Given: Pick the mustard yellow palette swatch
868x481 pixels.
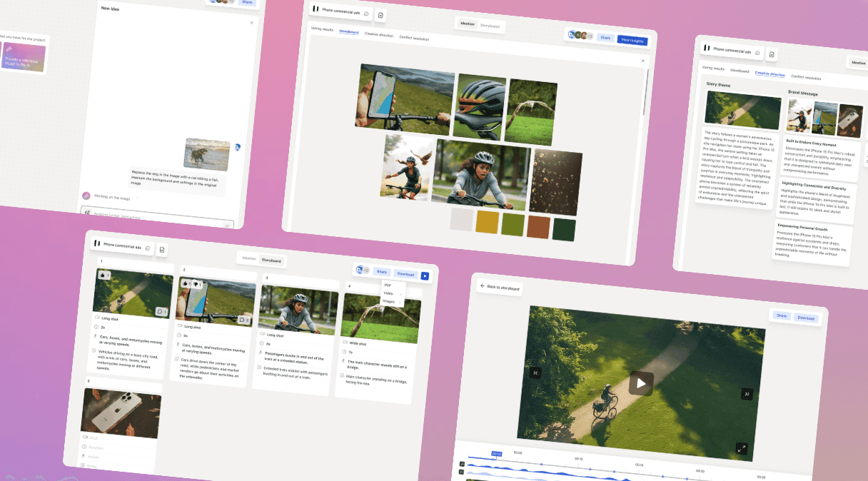Looking at the screenshot, I should 488,221.
